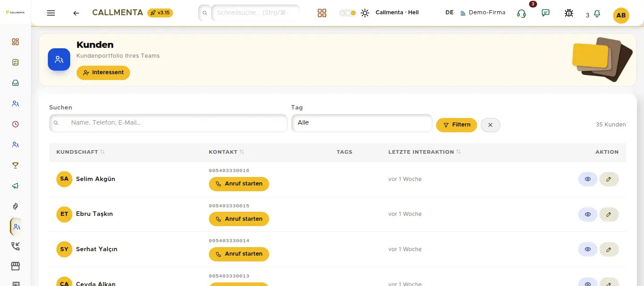Screen dimensions: 644x286
Task: Open the Demo-Firma company selector
Action: tap(483, 13)
